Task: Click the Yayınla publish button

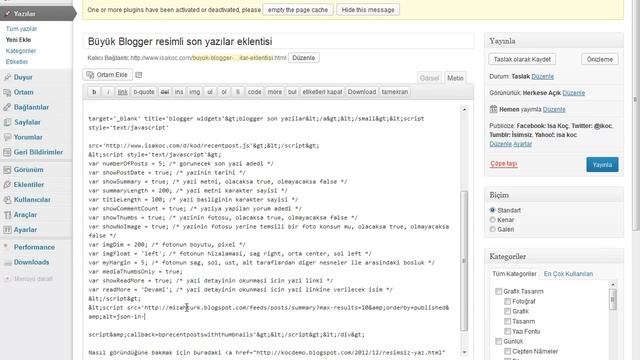Action: tap(602, 164)
